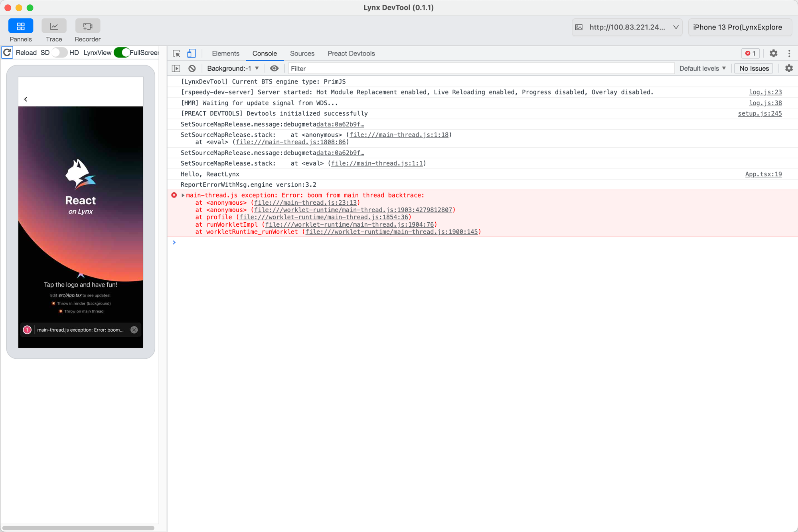Clear the console with the ban icon
The height and width of the screenshot is (532, 798).
pos(192,69)
